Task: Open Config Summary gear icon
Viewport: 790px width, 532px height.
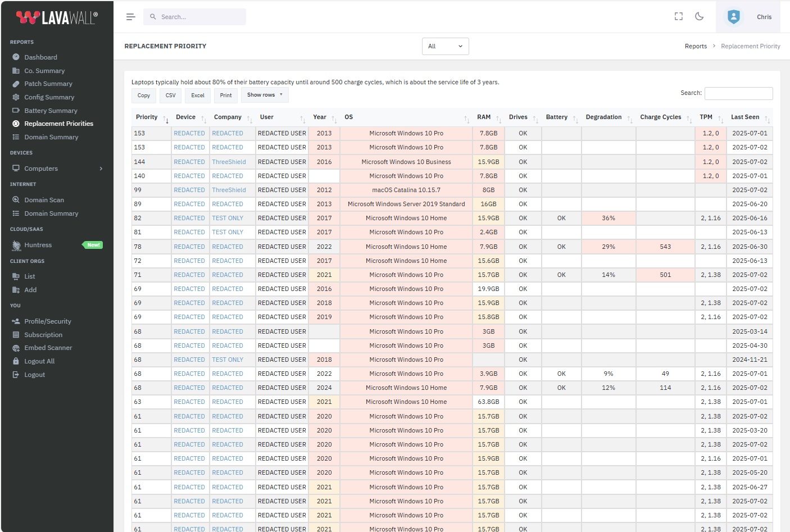Action: coord(16,97)
